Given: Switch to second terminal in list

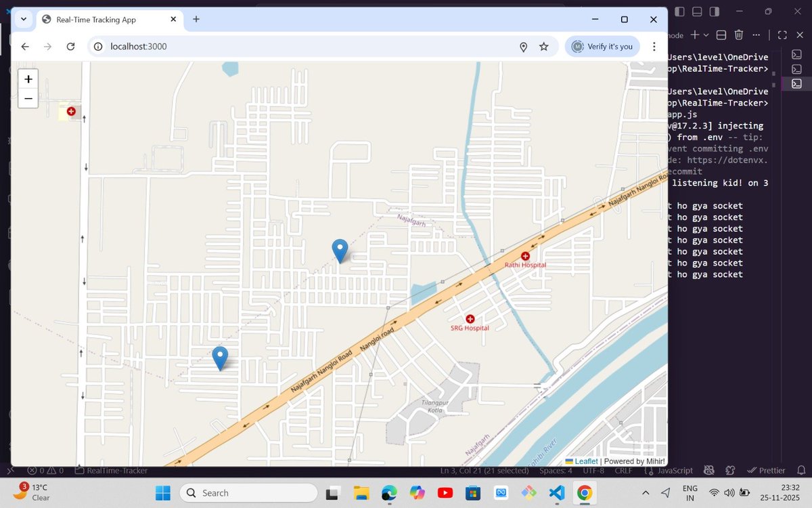Looking at the screenshot, I should 796,69.
